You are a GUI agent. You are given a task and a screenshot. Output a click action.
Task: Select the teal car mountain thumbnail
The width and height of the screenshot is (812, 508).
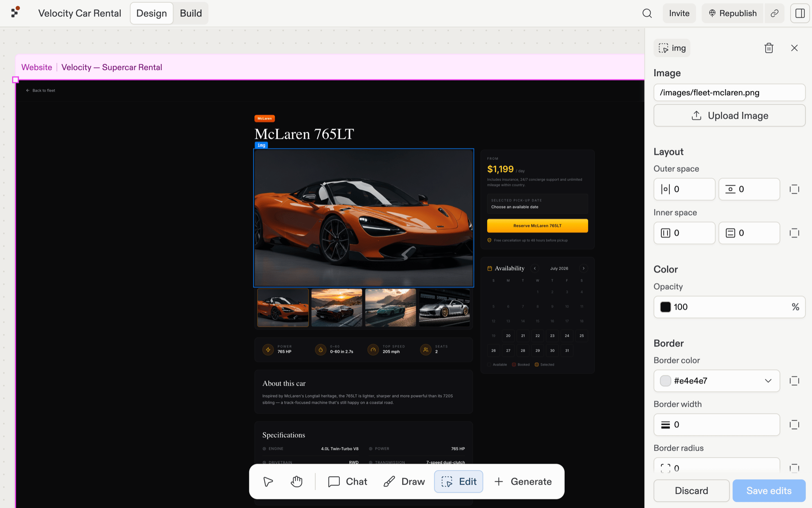(x=391, y=308)
